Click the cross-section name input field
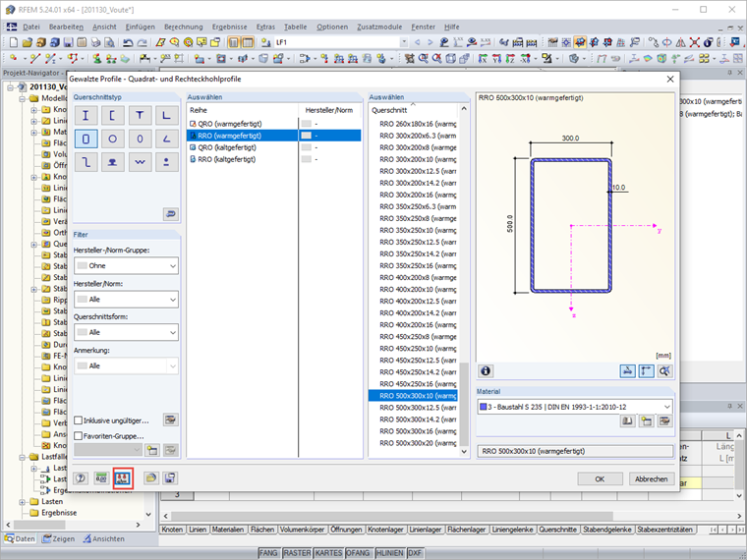The image size is (747, 560). click(575, 451)
